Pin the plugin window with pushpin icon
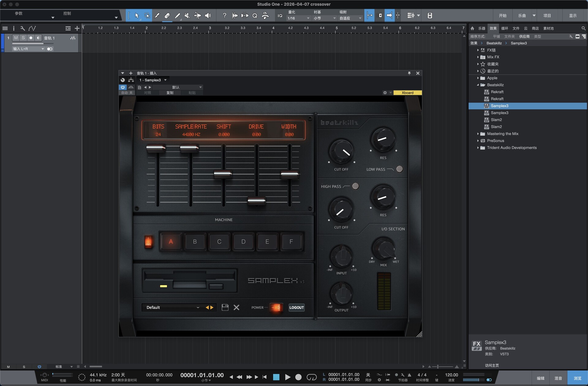588x386 pixels. point(409,73)
